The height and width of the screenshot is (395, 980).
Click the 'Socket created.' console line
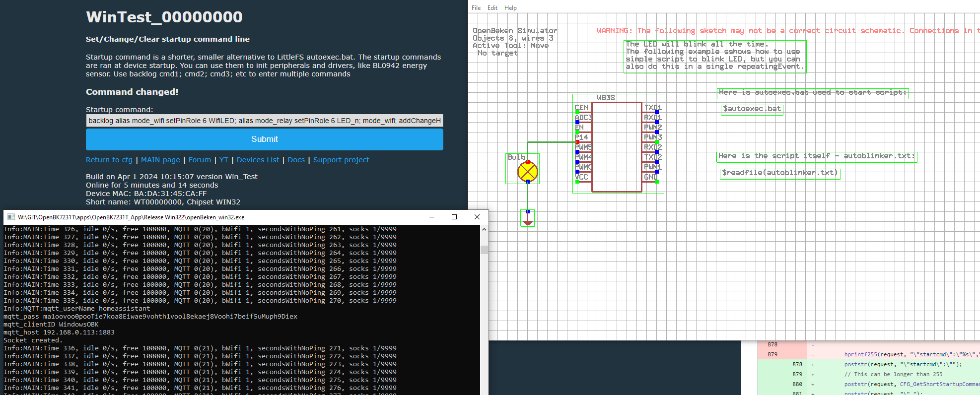[33, 340]
